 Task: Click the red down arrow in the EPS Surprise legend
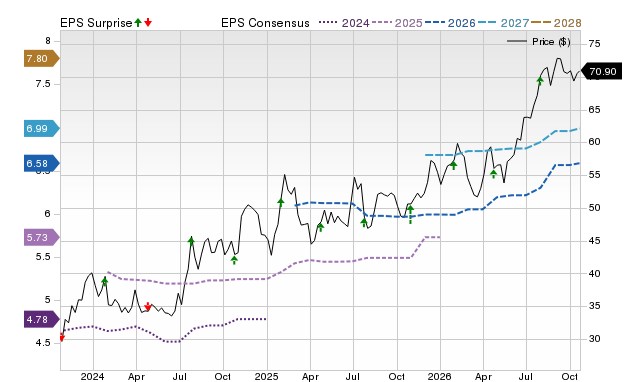coord(148,22)
